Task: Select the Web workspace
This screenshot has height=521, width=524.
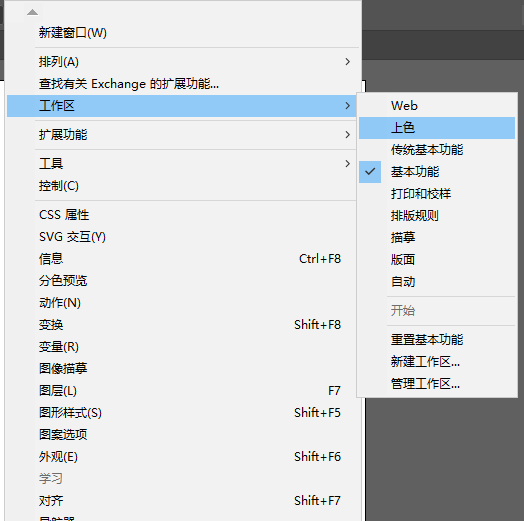Action: [437, 106]
